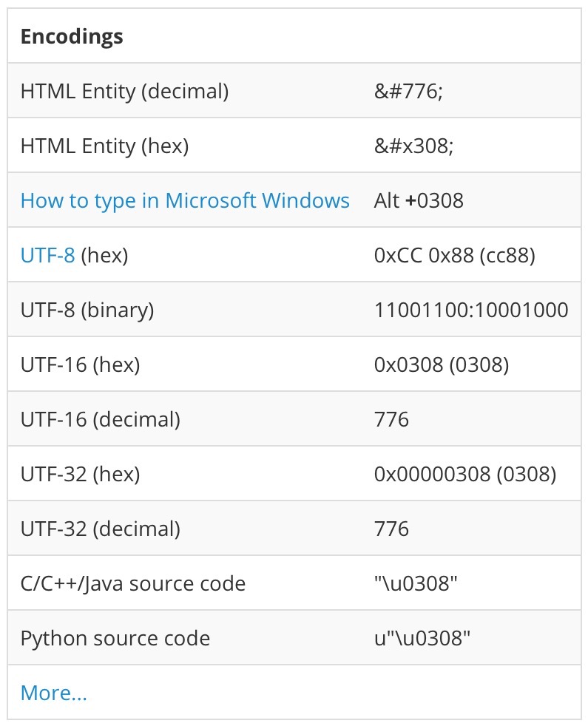Expand more encodings via 'More...' link
Image resolution: width=588 pixels, height=726 pixels.
coord(53,693)
